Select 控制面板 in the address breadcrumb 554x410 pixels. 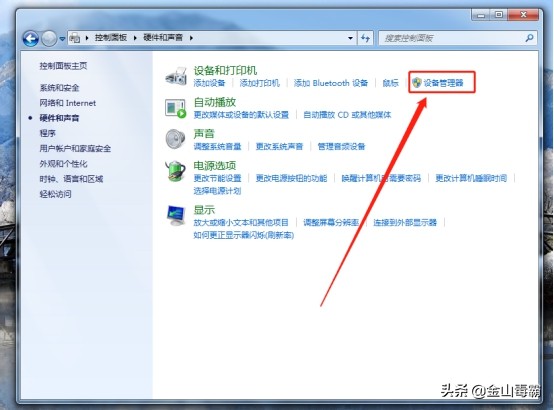tap(111, 37)
